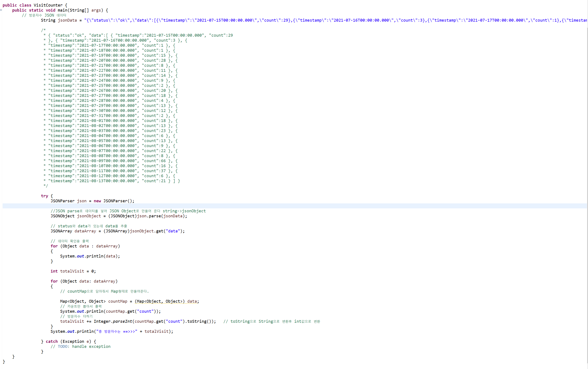Click the countMap.get("count") println line
The image size is (588, 369).
110,311
